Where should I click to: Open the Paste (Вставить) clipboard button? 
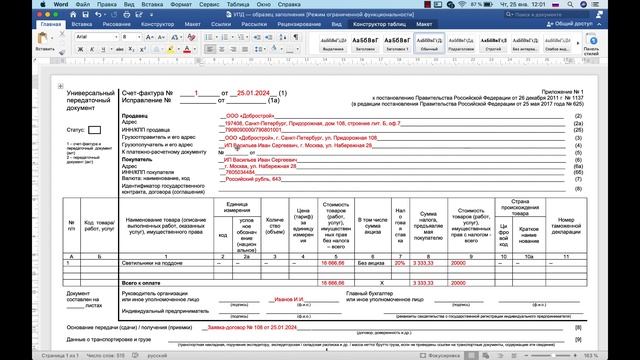click(43, 42)
